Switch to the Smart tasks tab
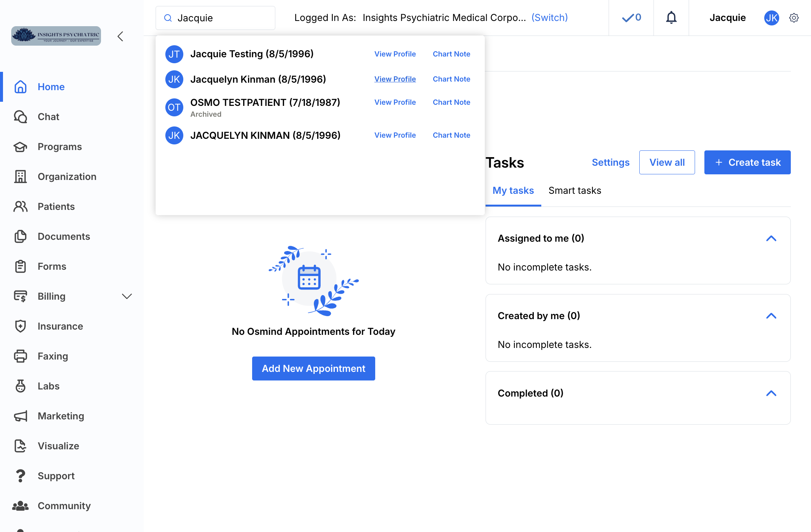The image size is (811, 532). click(x=575, y=190)
